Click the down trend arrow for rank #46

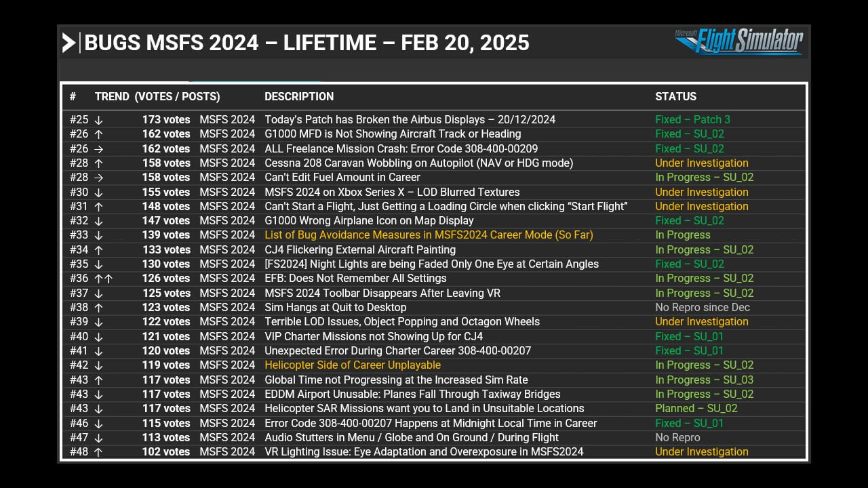pyautogui.click(x=98, y=424)
